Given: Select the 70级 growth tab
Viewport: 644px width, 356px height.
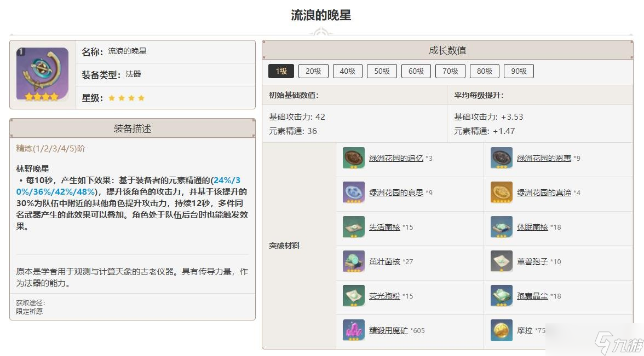Looking at the screenshot, I should click(x=450, y=71).
